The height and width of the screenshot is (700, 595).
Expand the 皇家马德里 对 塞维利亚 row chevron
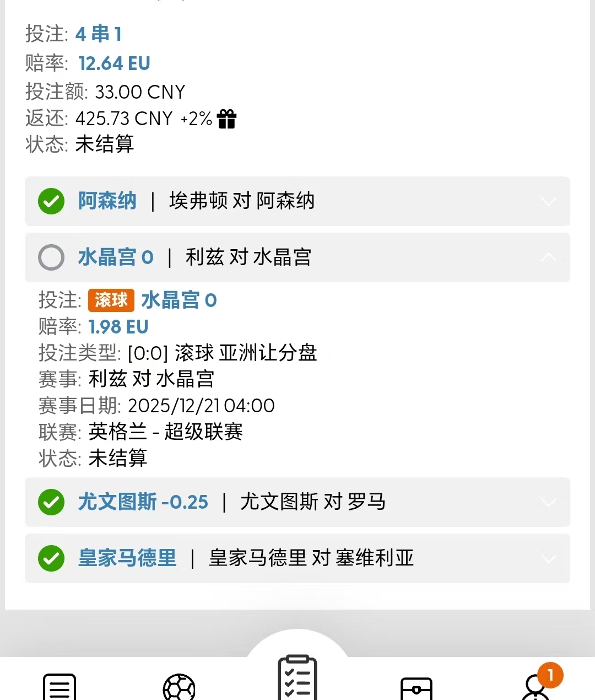click(548, 558)
